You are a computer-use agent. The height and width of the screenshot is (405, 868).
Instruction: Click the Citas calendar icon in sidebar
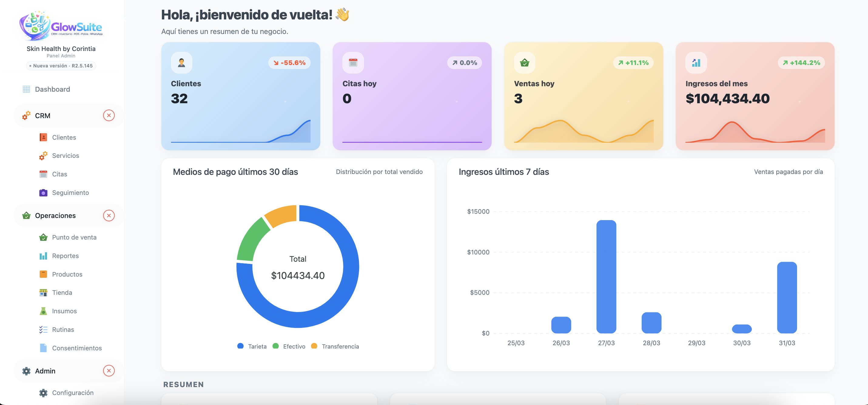(43, 174)
